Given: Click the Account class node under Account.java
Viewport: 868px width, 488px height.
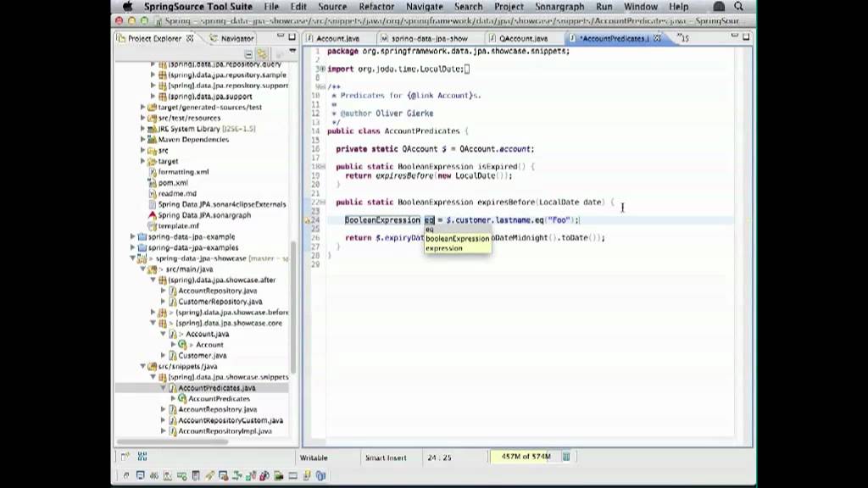Looking at the screenshot, I should [209, 345].
